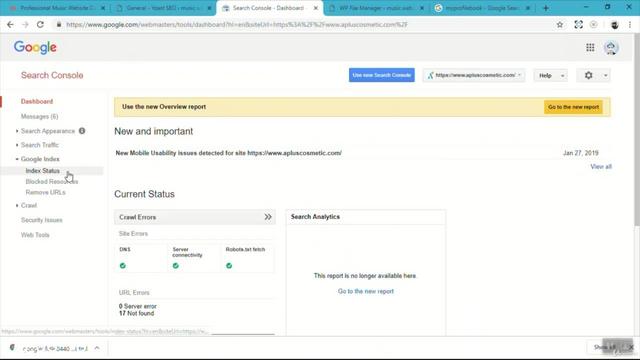The width and height of the screenshot is (640, 360).
Task: Bookmark this page with the star icon
Action: click(560, 24)
